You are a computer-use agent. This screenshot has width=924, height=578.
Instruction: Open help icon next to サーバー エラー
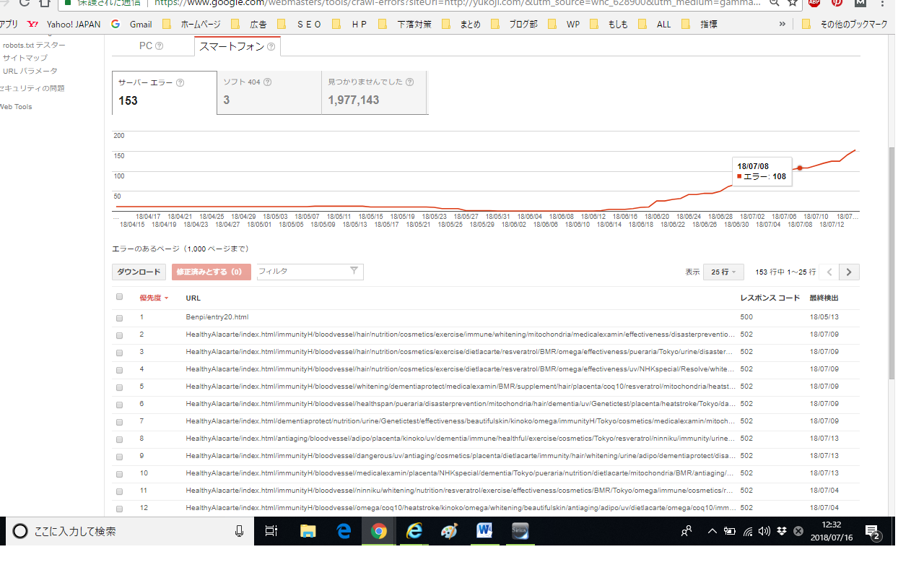tap(180, 82)
